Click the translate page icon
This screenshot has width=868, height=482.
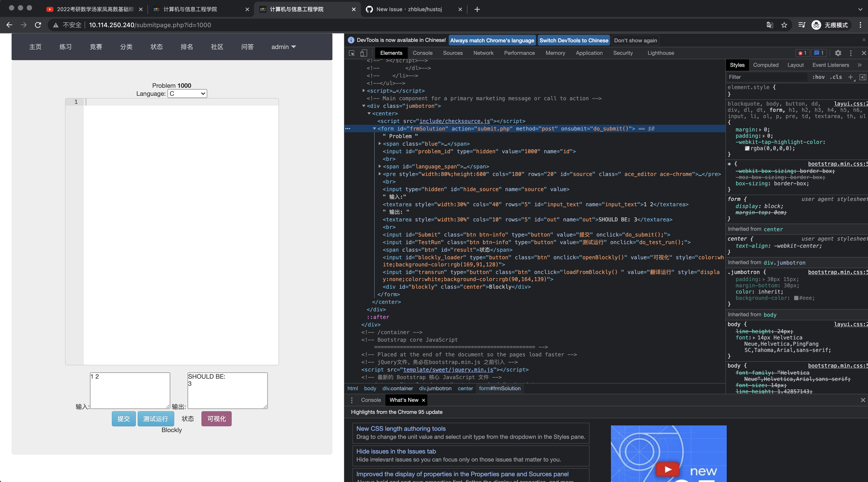click(770, 25)
